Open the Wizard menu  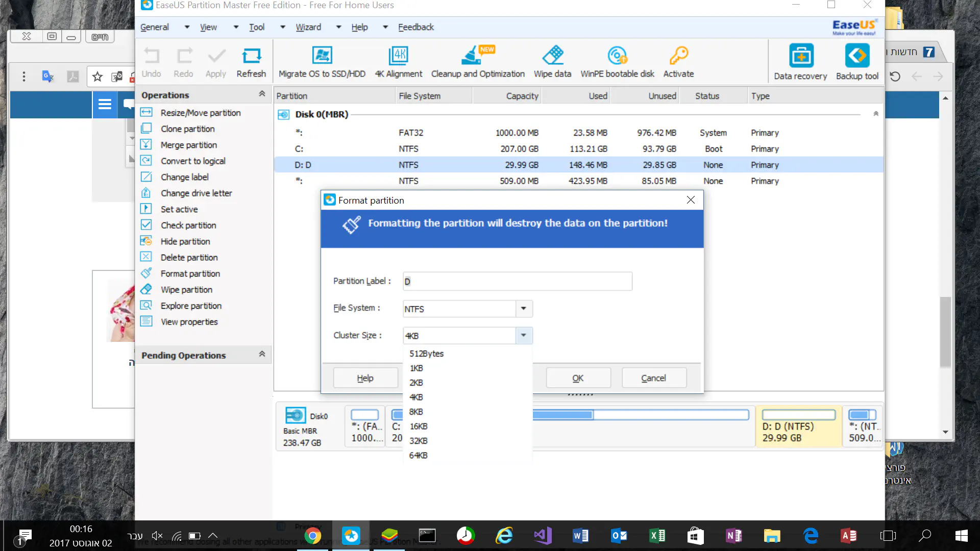pyautogui.click(x=308, y=27)
